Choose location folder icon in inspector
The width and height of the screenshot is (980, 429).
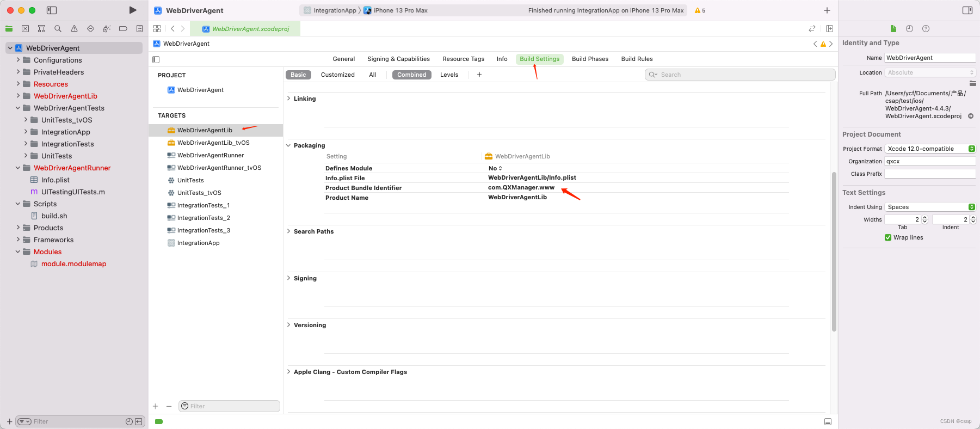972,83
